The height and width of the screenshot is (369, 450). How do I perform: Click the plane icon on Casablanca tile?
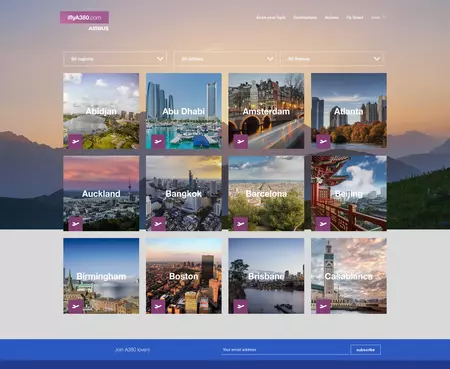pyautogui.click(x=323, y=306)
